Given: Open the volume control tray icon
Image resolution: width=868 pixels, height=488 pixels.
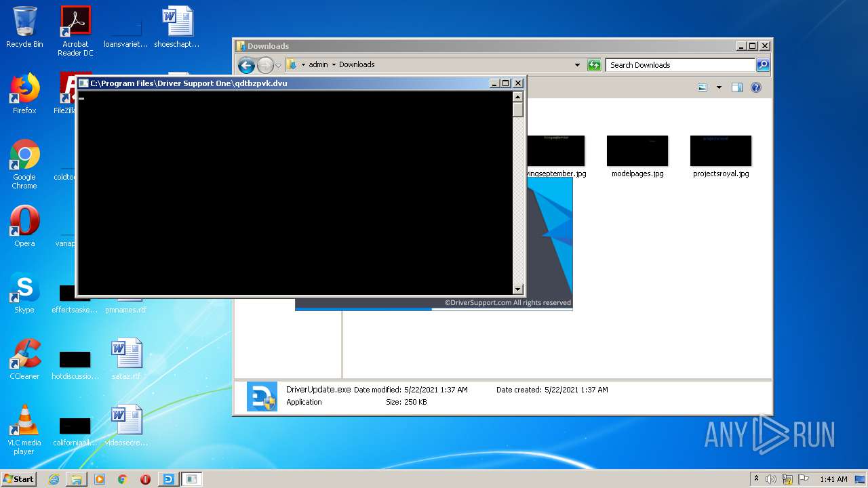Looking at the screenshot, I should 771,479.
